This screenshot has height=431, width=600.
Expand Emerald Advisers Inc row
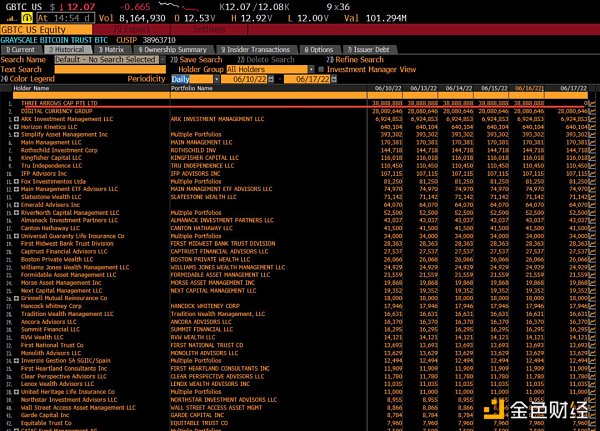pos(16,205)
